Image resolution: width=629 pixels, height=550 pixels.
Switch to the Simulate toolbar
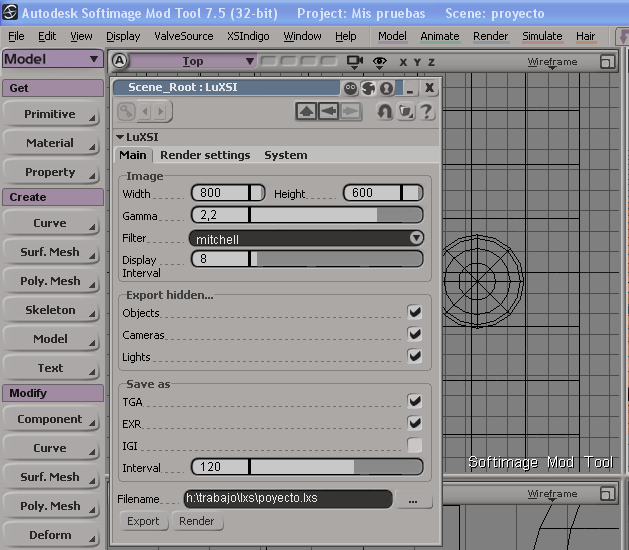click(x=542, y=37)
